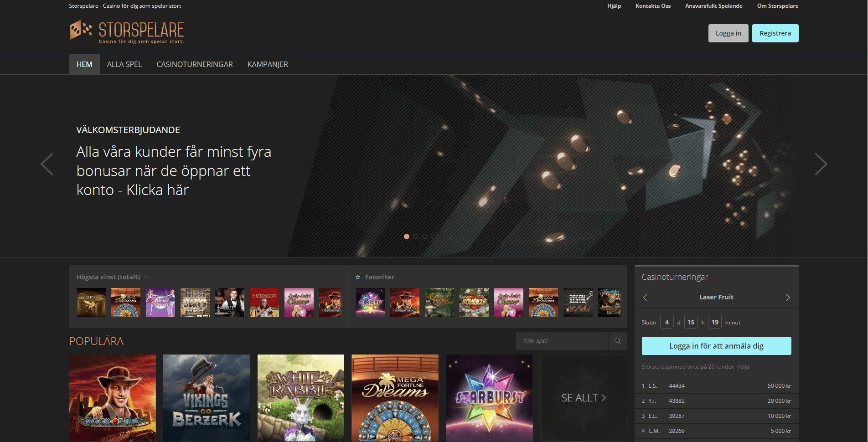The width and height of the screenshot is (868, 442).
Task: Open Book of Ra in Populära
Action: [113, 398]
